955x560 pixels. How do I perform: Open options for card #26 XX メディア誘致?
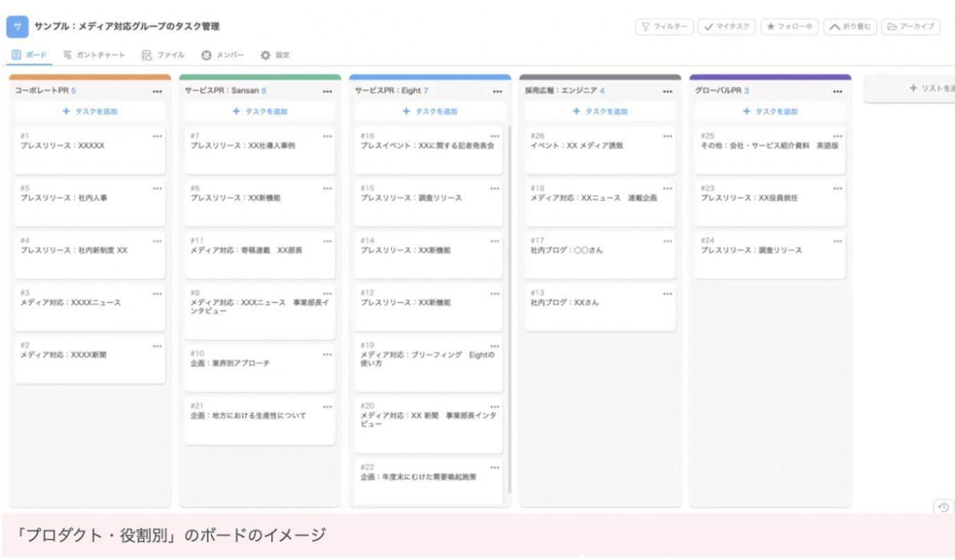pyautogui.click(x=667, y=136)
